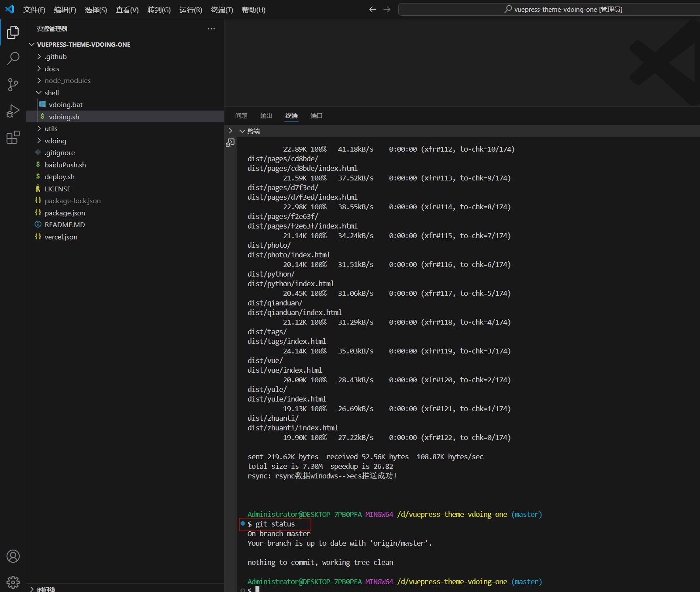The height and width of the screenshot is (592, 700).
Task: Click 'nothing to commit, working tree clean' line
Action: 321,562
